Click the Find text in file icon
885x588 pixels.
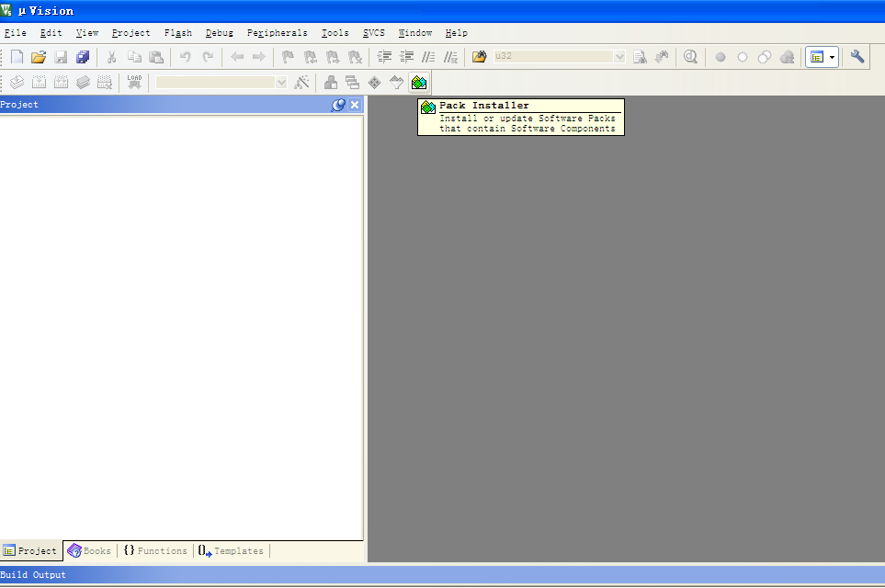click(x=640, y=57)
